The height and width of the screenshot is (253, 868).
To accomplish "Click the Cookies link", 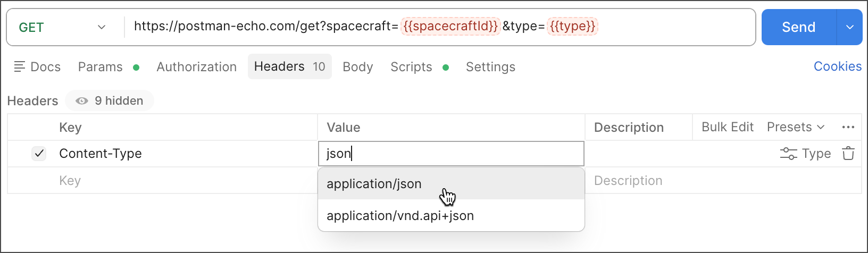I will tap(837, 66).
